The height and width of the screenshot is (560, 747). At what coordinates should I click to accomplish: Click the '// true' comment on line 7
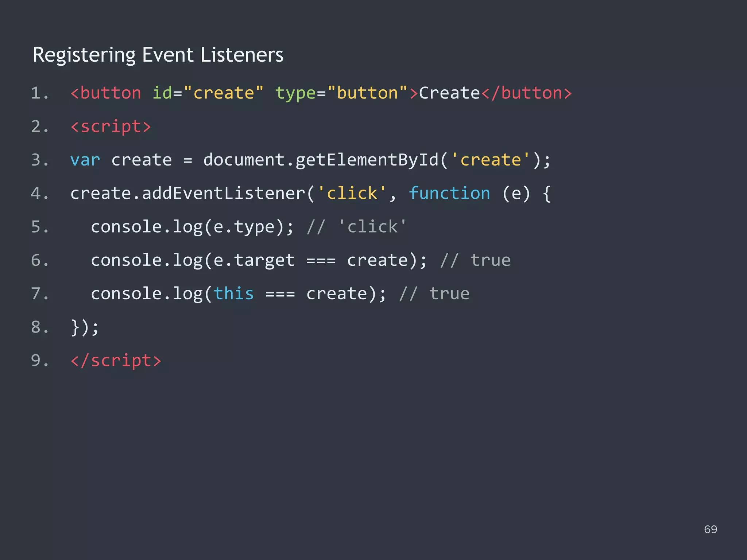[x=434, y=294]
